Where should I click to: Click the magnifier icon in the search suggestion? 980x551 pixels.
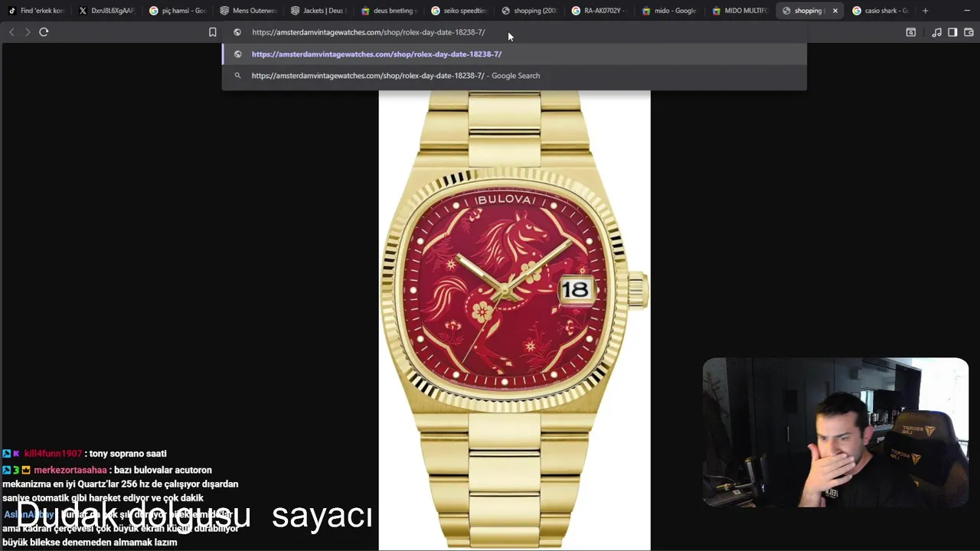click(x=237, y=76)
